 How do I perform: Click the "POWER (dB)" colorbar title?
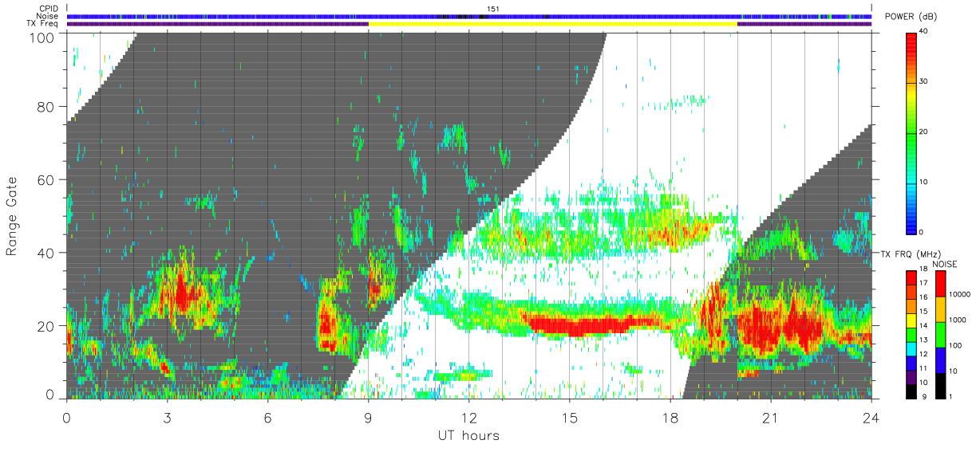[x=911, y=18]
